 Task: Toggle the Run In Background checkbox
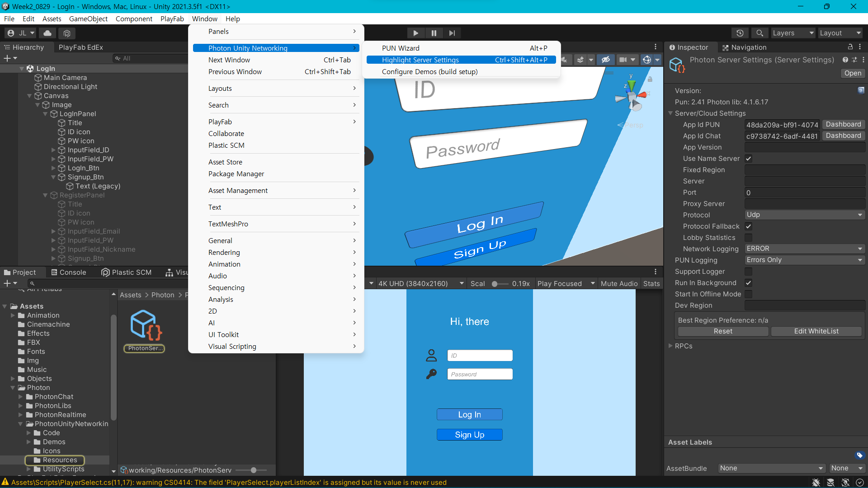pos(749,283)
